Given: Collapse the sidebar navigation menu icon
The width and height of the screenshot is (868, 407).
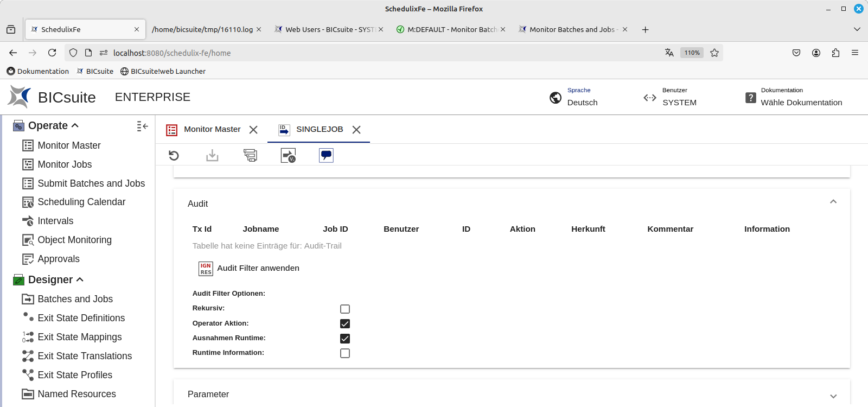Looking at the screenshot, I should (142, 126).
